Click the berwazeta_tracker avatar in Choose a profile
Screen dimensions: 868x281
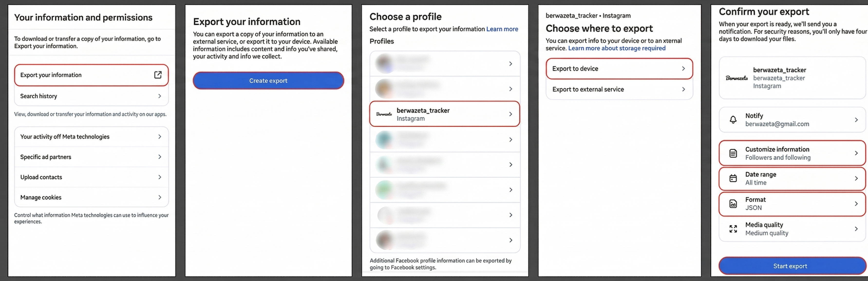click(383, 114)
